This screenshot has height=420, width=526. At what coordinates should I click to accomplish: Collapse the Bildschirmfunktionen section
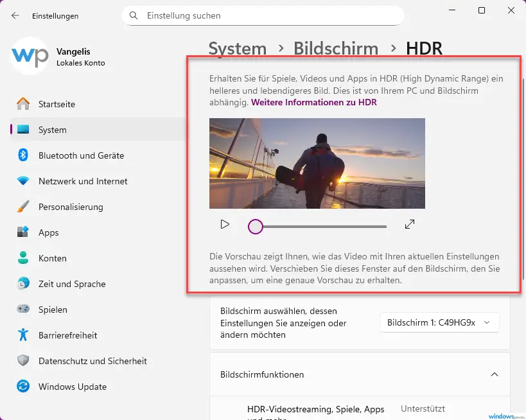tap(494, 374)
